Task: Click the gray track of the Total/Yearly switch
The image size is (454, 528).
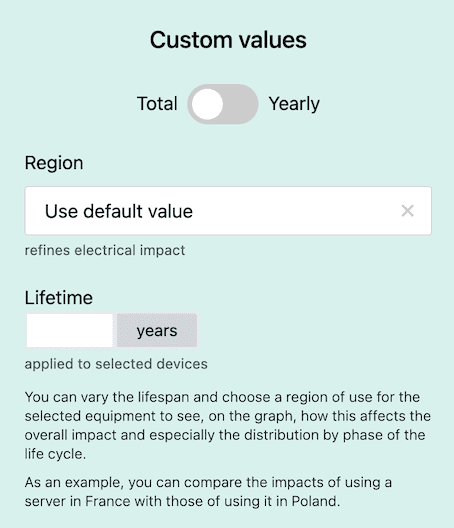Action: pyautogui.click(x=241, y=104)
